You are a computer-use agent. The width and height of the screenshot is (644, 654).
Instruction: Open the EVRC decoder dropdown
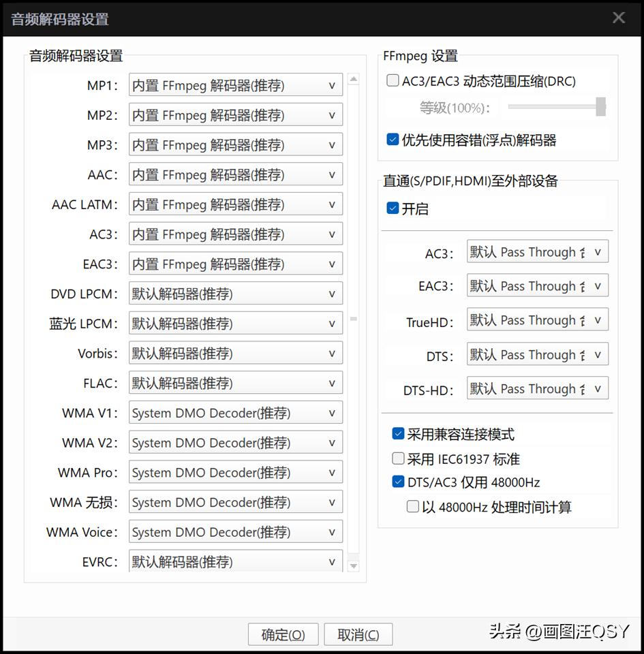click(x=235, y=561)
